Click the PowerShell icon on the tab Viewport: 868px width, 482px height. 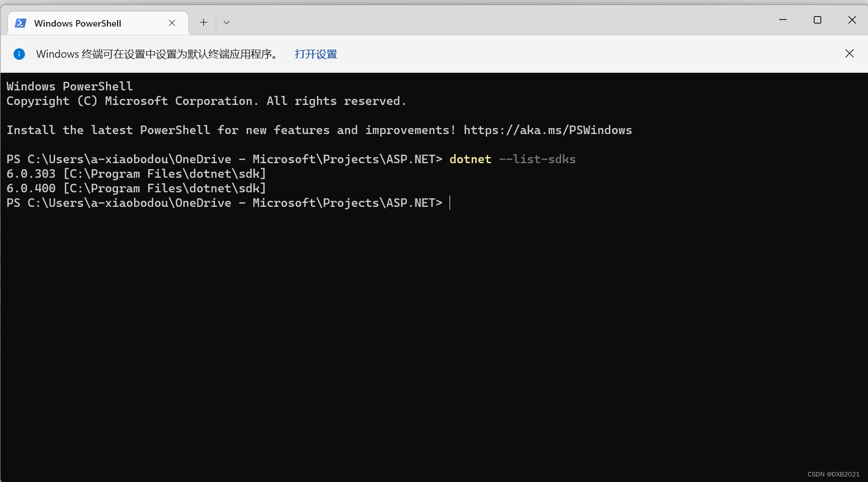click(21, 23)
